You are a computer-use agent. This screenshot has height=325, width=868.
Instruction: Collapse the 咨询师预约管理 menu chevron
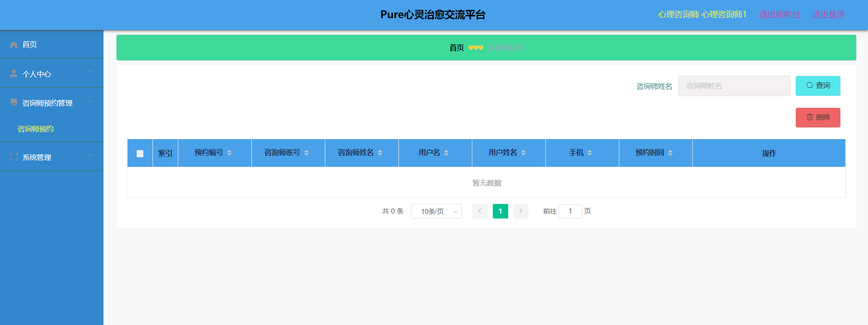(x=91, y=101)
